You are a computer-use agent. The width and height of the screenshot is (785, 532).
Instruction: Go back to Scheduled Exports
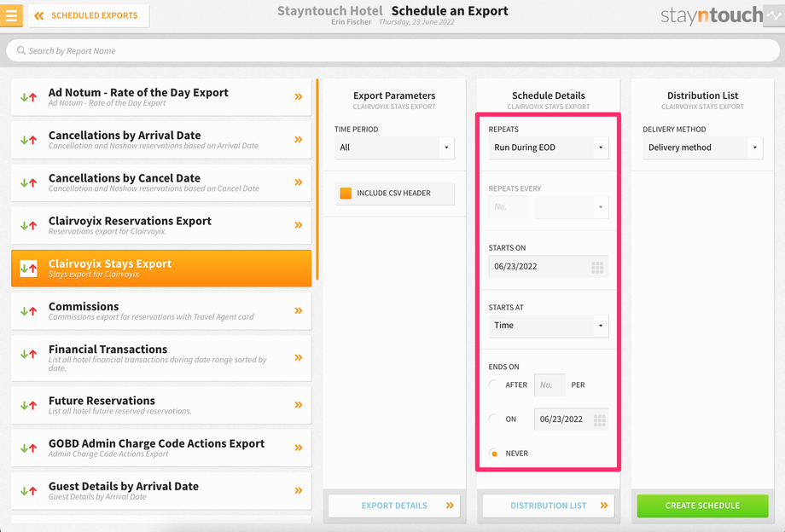click(89, 15)
